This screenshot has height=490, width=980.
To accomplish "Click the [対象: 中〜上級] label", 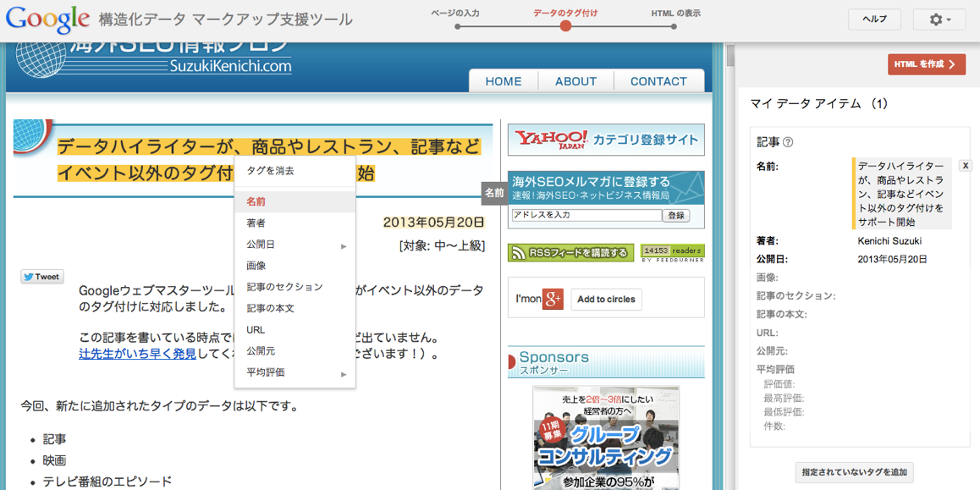I will coord(442,245).
